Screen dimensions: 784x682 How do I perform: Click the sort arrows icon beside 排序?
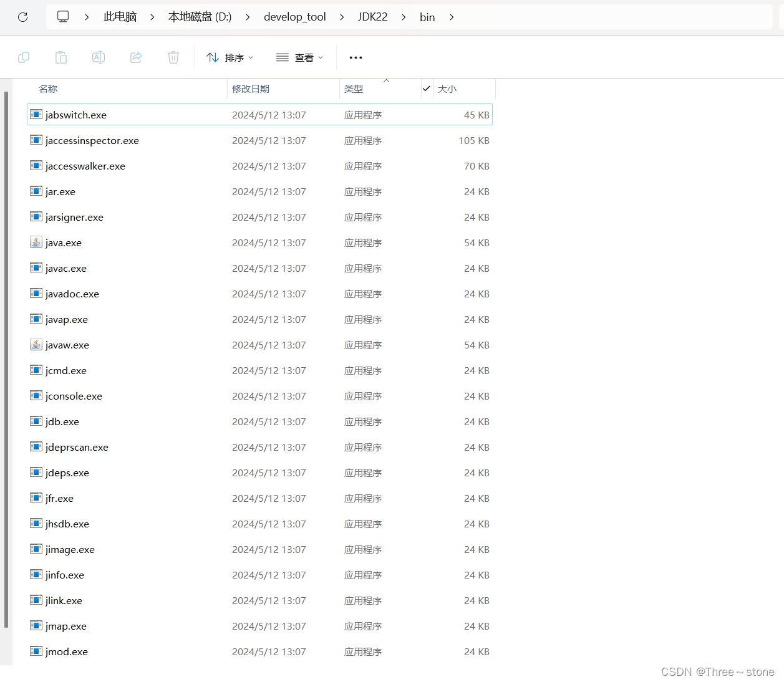point(213,57)
